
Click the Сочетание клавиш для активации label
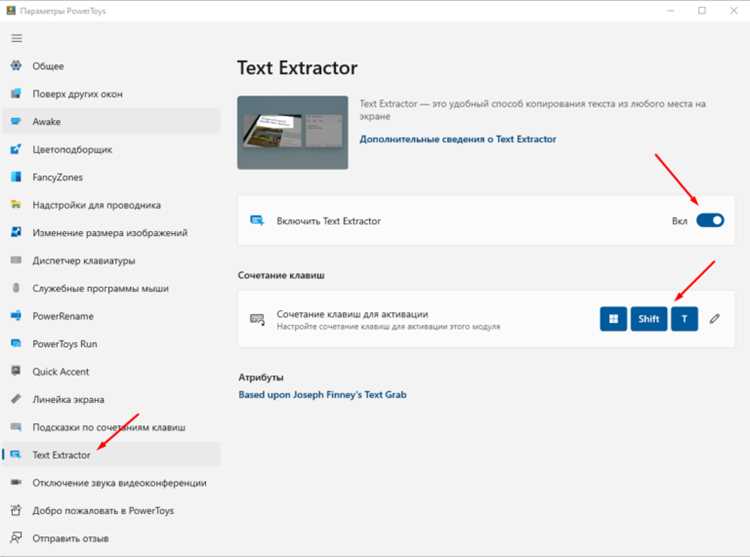353,314
